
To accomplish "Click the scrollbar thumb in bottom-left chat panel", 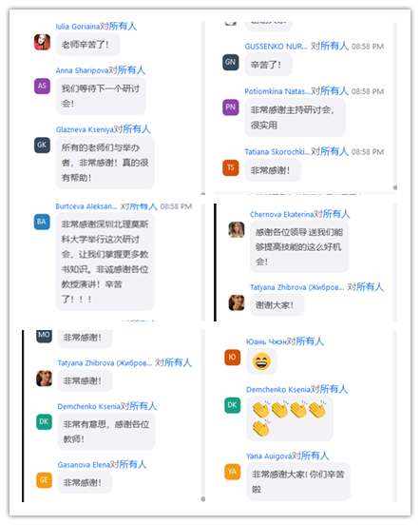I will click(x=203, y=499).
